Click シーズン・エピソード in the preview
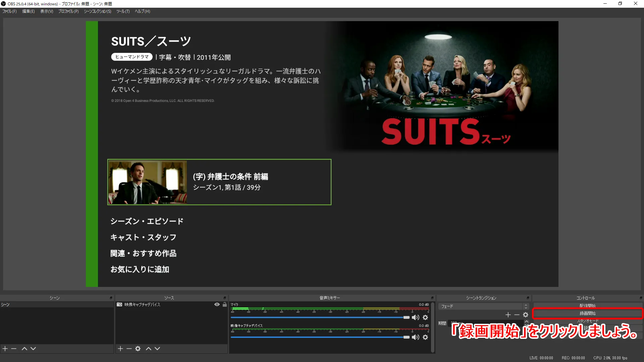This screenshot has height=362, width=644. 147,221
